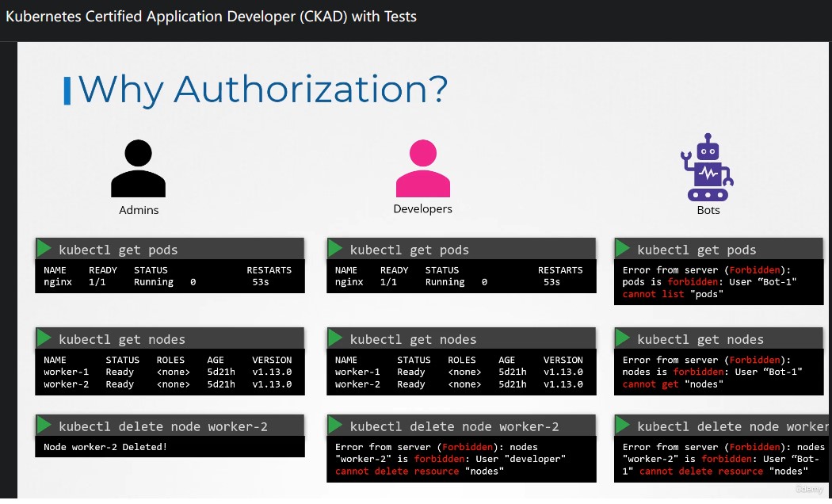Click green arrow beside Admins kubectl get pods
Viewport: 832px width, 504px height.
[44, 248]
